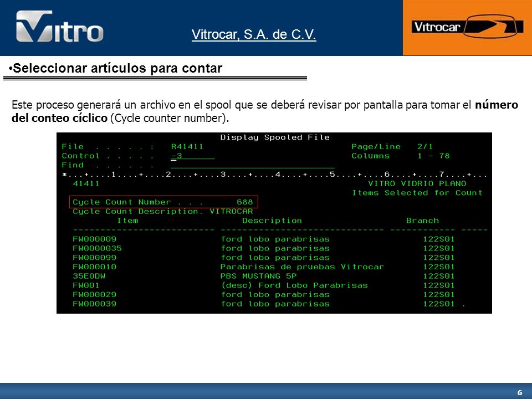The width and height of the screenshot is (532, 399).
Task: Click branch 122S01 of row 35E0DW
Action: [x=439, y=276]
